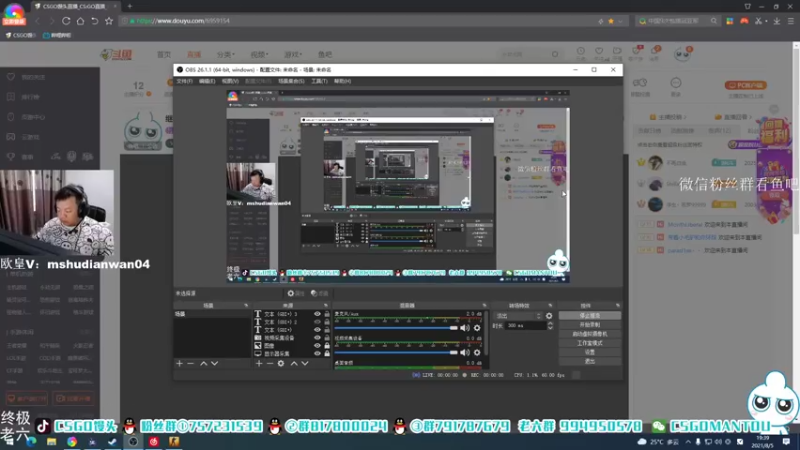Move selected source down in sources list
The height and width of the screenshot is (450, 800).
305,363
